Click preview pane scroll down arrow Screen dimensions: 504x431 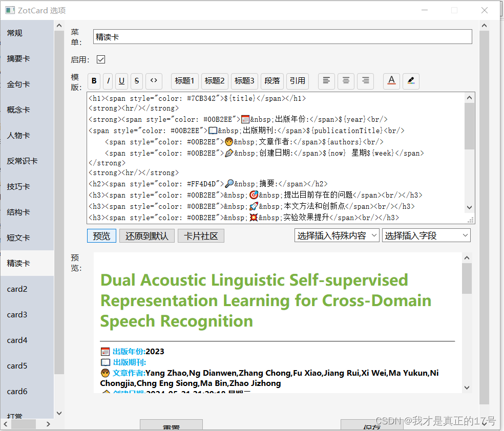467,387
